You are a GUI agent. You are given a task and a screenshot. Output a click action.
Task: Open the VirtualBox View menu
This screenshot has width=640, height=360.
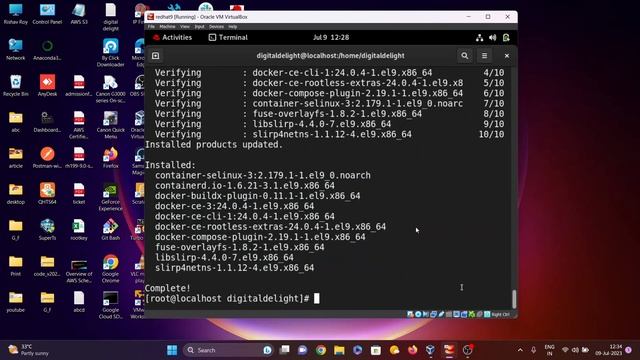pos(185,27)
